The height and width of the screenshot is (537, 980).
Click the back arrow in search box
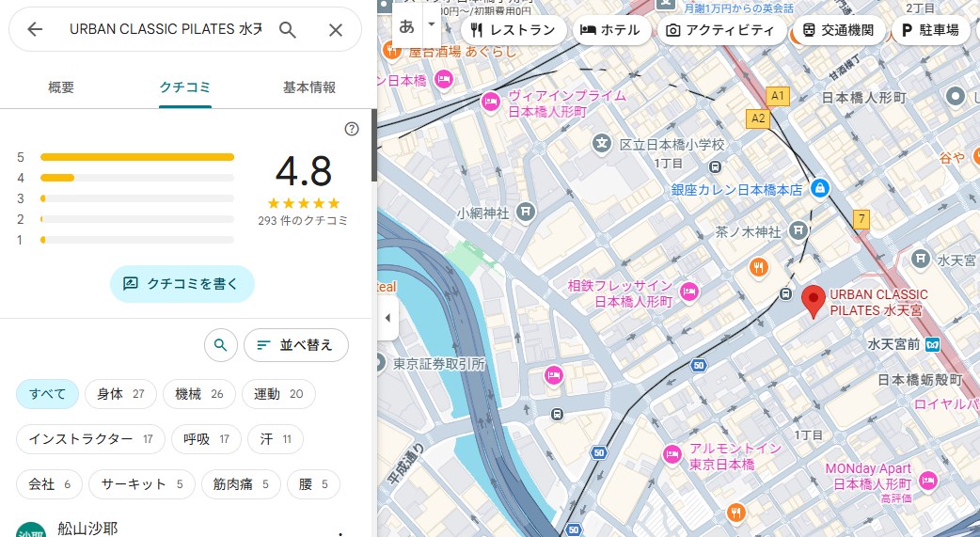click(35, 29)
